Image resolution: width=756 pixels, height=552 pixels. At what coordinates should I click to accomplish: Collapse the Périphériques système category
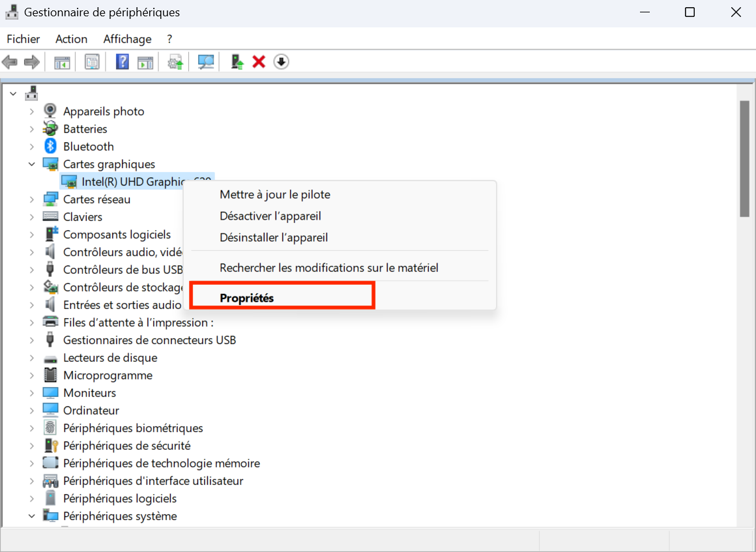tap(31, 516)
